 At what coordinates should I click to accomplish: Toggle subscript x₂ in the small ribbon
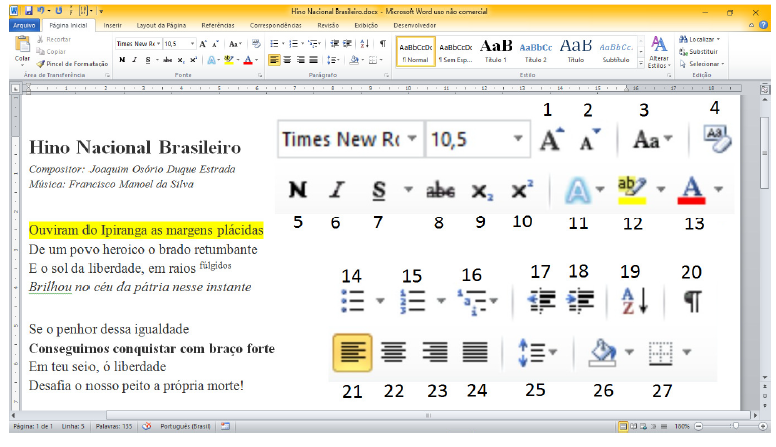coord(181,60)
